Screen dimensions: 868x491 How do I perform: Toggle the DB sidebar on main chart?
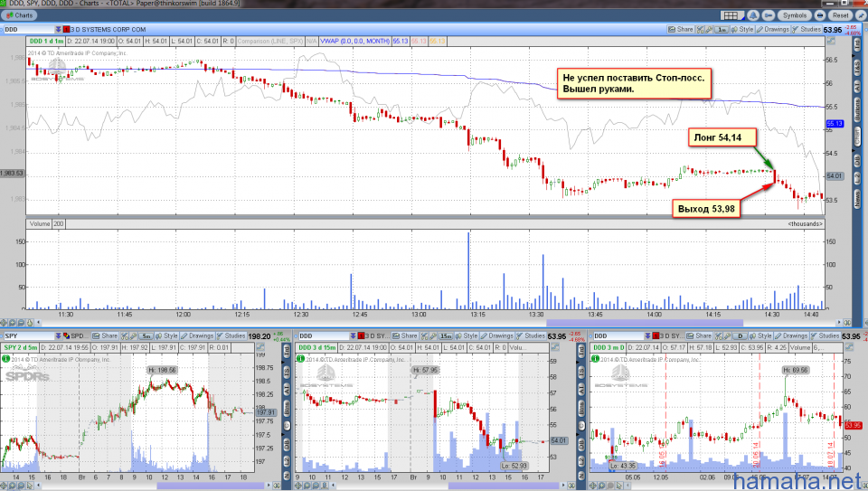857,160
